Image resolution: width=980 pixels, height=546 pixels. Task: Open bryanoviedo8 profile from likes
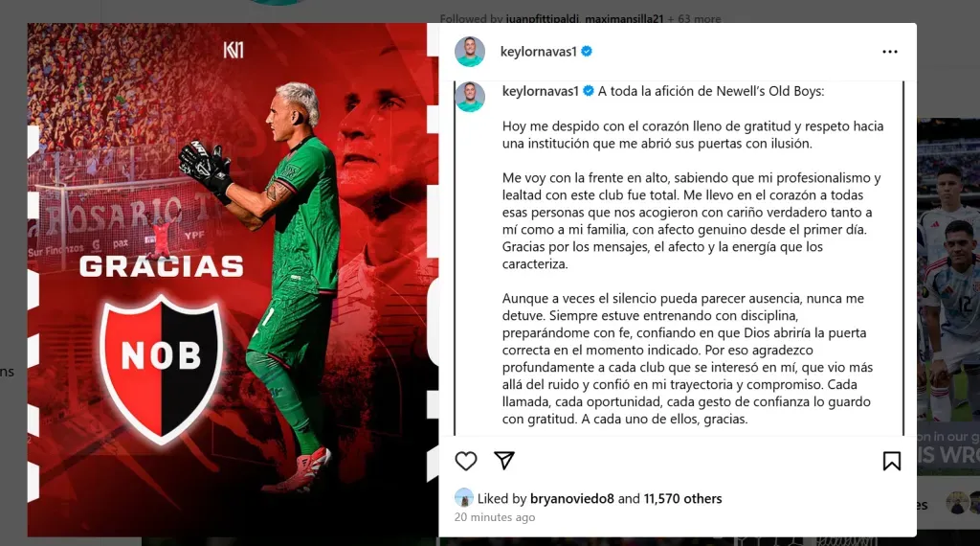tap(572, 498)
